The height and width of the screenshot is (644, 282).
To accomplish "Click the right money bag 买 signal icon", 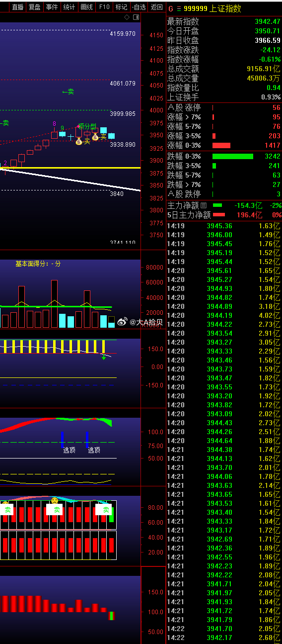I will coord(95,137).
